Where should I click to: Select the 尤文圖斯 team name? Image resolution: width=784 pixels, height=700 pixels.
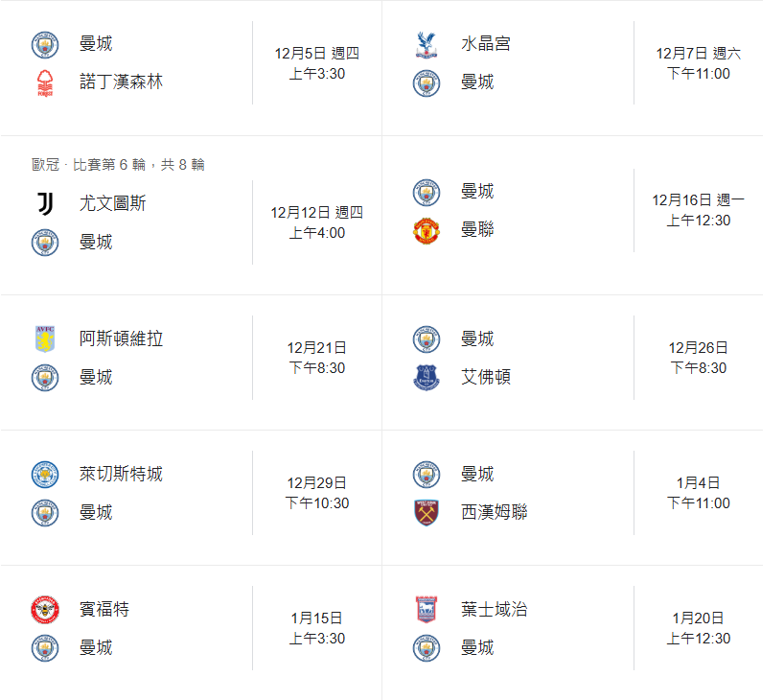pos(112,203)
